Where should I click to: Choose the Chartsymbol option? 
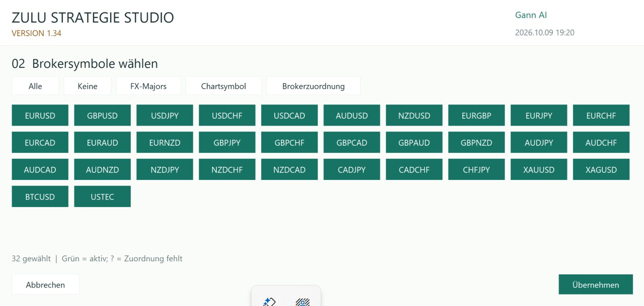tap(223, 86)
